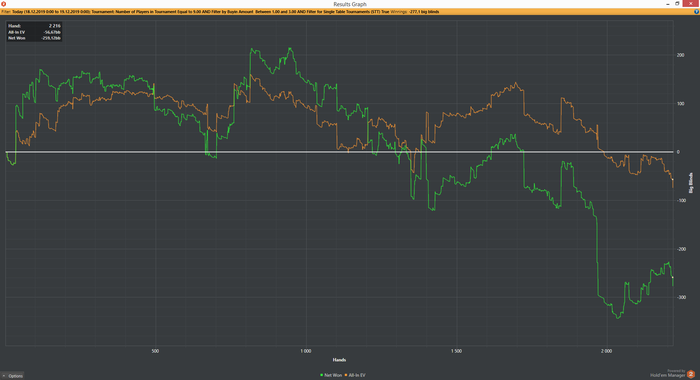Image resolution: width=700 pixels, height=380 pixels.
Task: Open the help icon on the filter bar
Action: [696, 12]
